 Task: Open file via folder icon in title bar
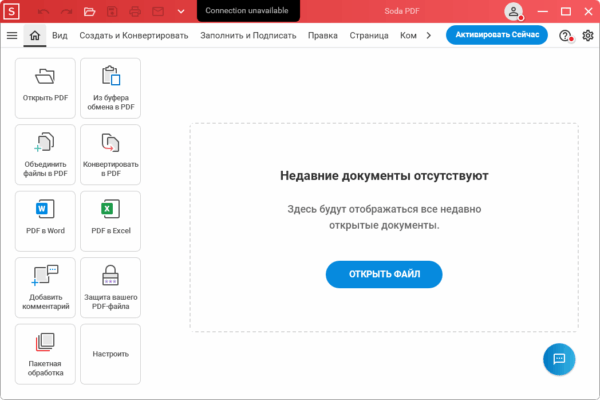point(89,12)
